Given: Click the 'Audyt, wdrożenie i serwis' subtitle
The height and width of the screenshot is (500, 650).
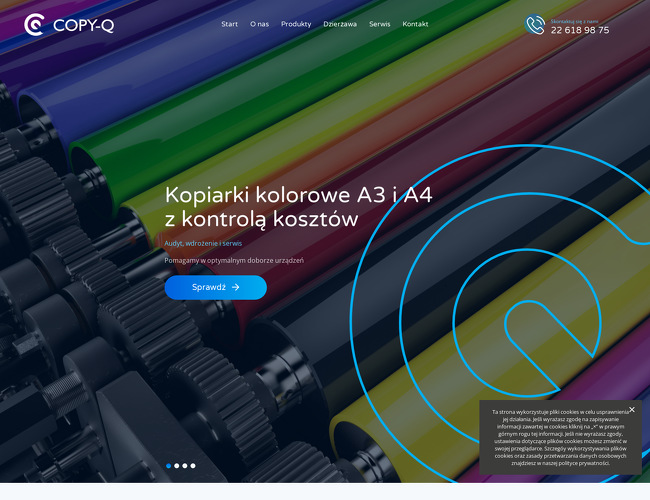Looking at the screenshot, I should [x=203, y=243].
